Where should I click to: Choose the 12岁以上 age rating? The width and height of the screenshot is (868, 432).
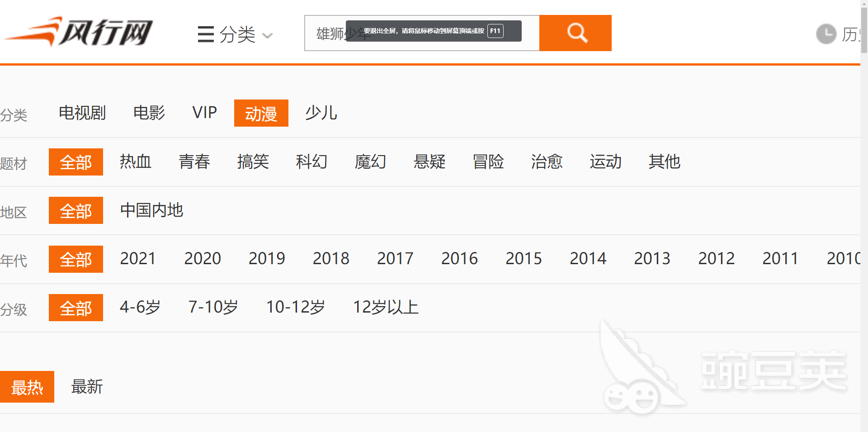coord(386,308)
